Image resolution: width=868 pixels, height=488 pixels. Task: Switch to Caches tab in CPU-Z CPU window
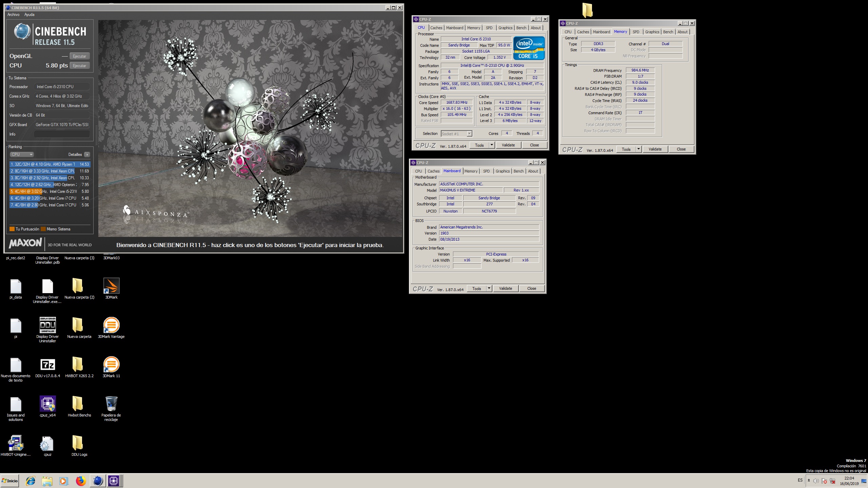click(x=436, y=28)
